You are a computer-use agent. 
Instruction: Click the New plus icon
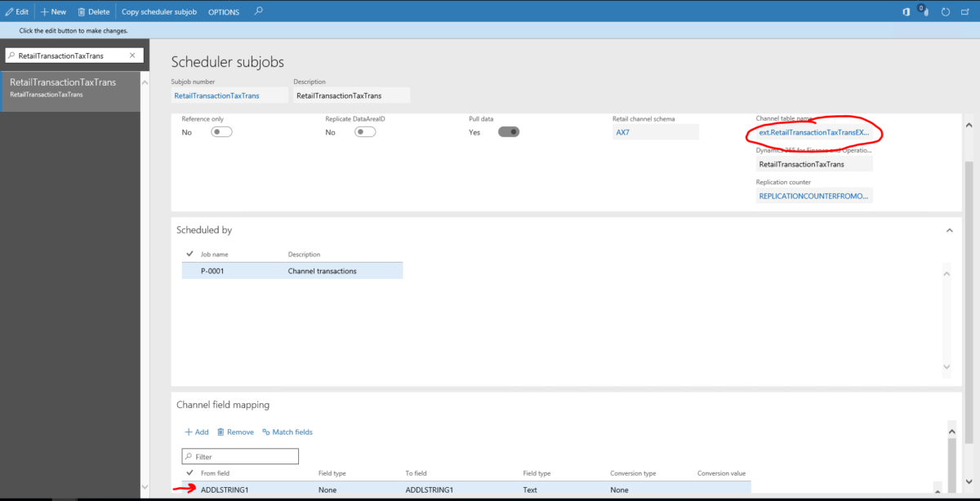tap(52, 11)
